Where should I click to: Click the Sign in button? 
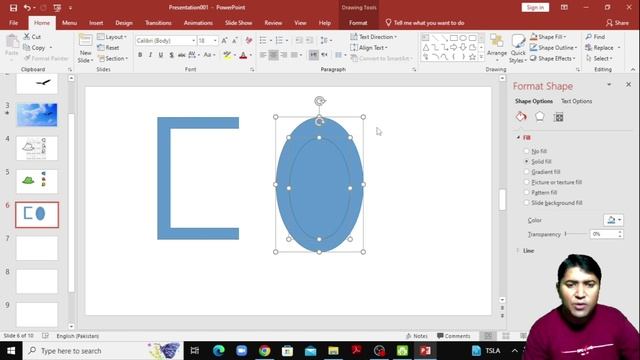pyautogui.click(x=535, y=8)
